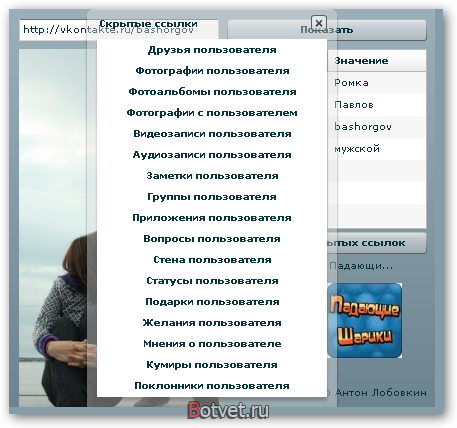Viewport: 457px width, 428px height.
Task: Open the Падающие Шарики app thumbnail
Action: [x=365, y=321]
